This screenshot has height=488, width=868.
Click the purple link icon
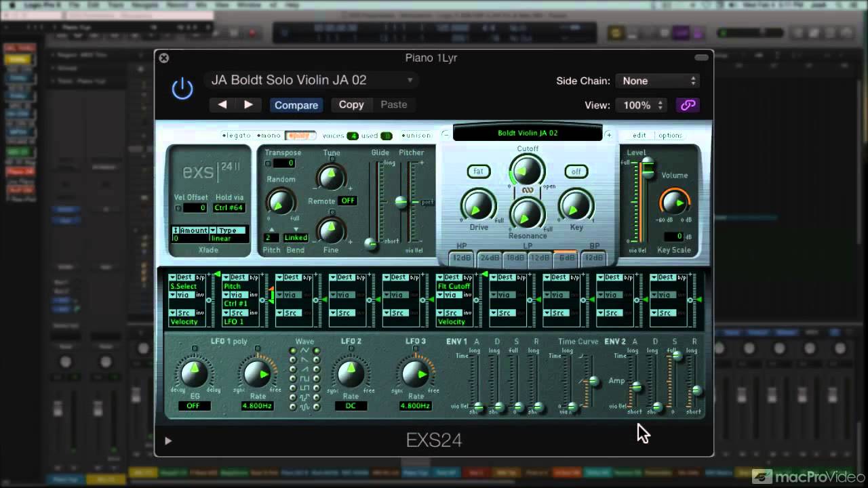tap(688, 105)
